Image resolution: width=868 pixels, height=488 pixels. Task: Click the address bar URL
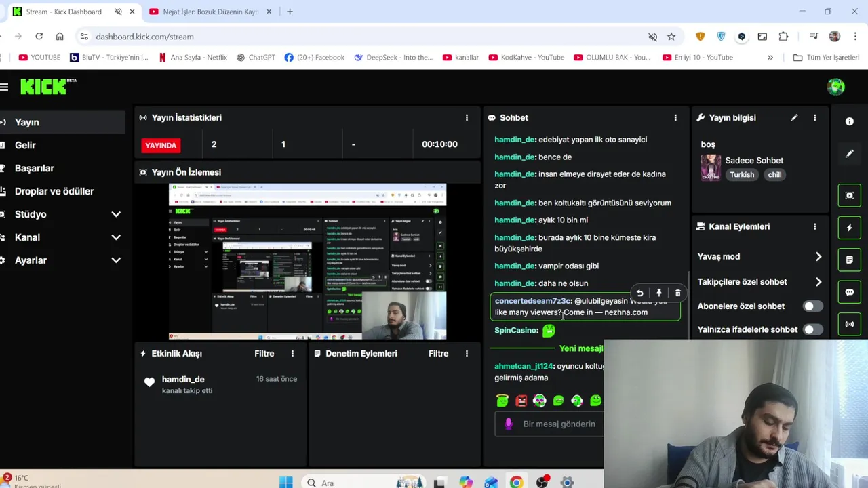point(144,37)
